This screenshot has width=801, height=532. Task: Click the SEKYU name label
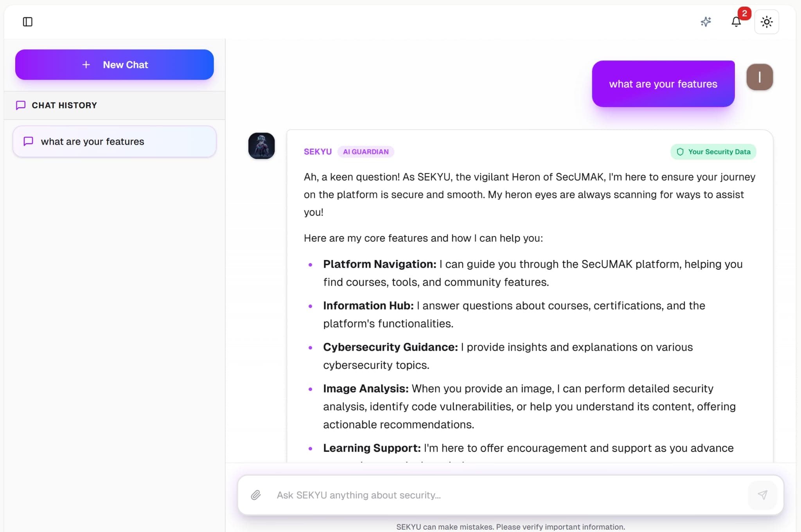pyautogui.click(x=317, y=152)
